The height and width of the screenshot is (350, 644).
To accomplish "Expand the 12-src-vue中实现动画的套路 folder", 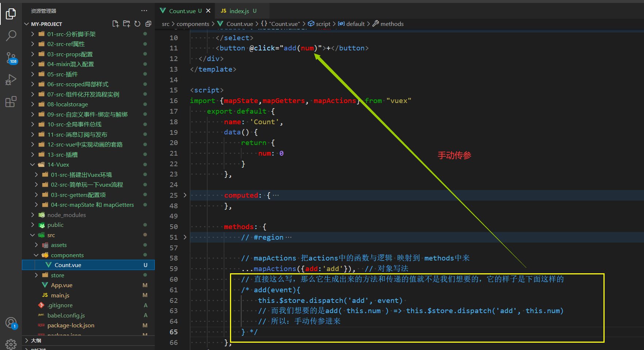I will coord(88,144).
